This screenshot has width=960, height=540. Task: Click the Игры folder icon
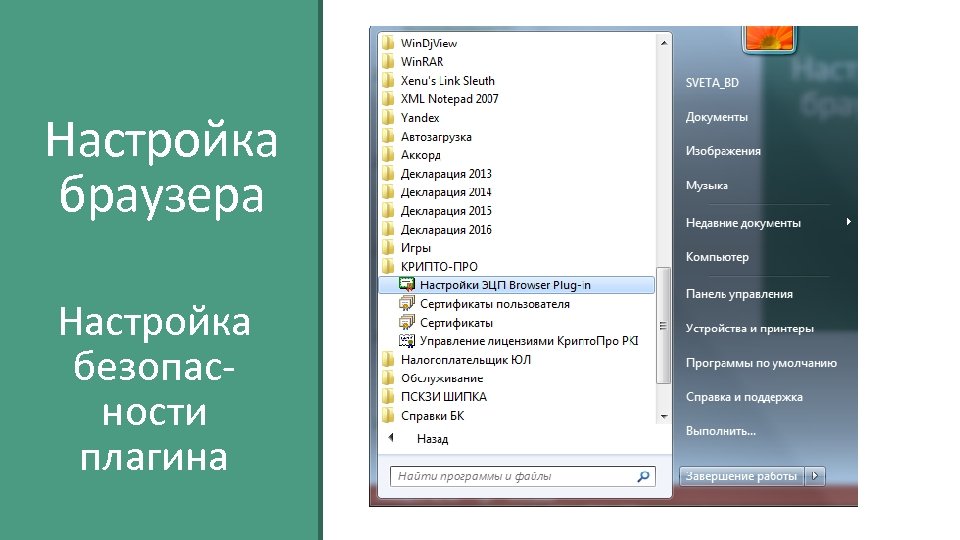tap(388, 248)
